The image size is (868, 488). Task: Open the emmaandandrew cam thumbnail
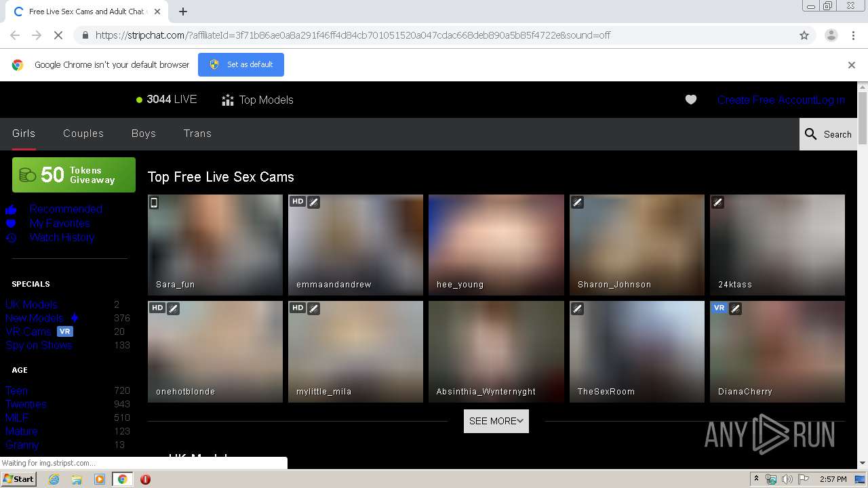click(355, 245)
